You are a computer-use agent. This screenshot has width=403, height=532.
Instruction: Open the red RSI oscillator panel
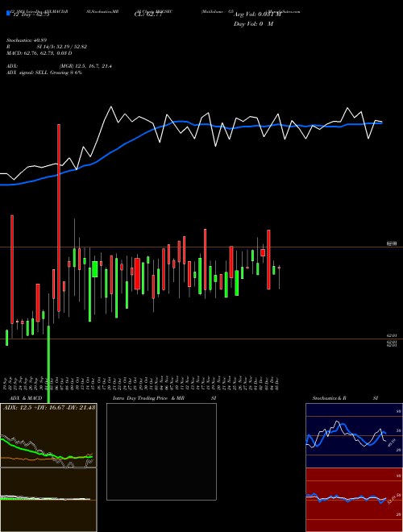coord(354,500)
